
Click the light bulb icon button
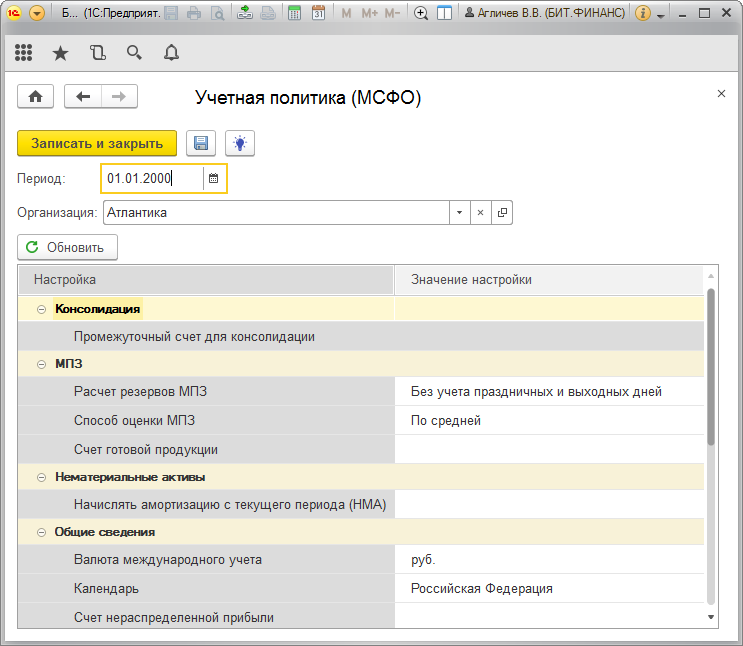pyautogui.click(x=240, y=143)
